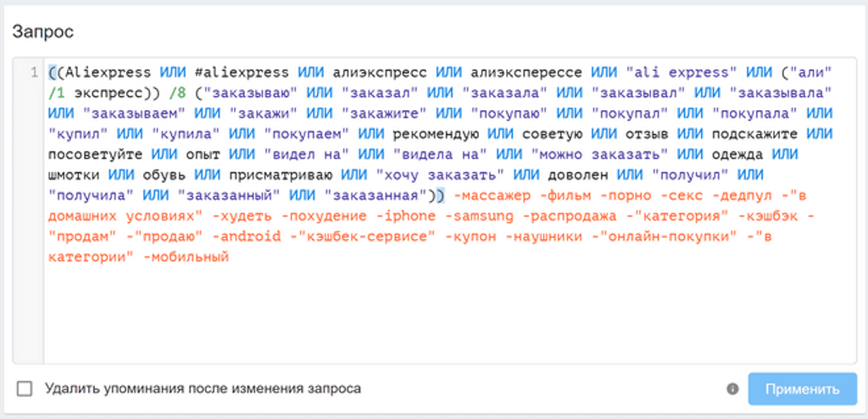The height and width of the screenshot is (419, 868).
Task: Click the 'Запрос' heading
Action: tap(43, 31)
